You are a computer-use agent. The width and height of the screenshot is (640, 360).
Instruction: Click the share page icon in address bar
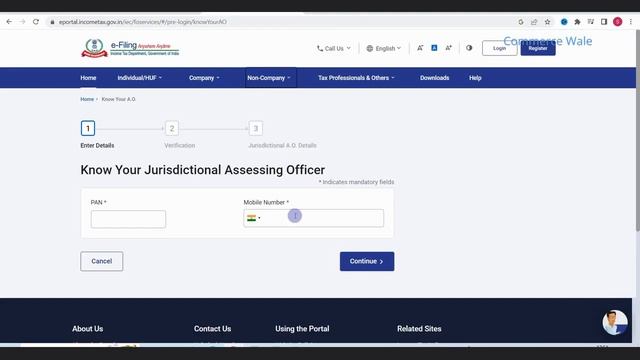pyautogui.click(x=534, y=22)
